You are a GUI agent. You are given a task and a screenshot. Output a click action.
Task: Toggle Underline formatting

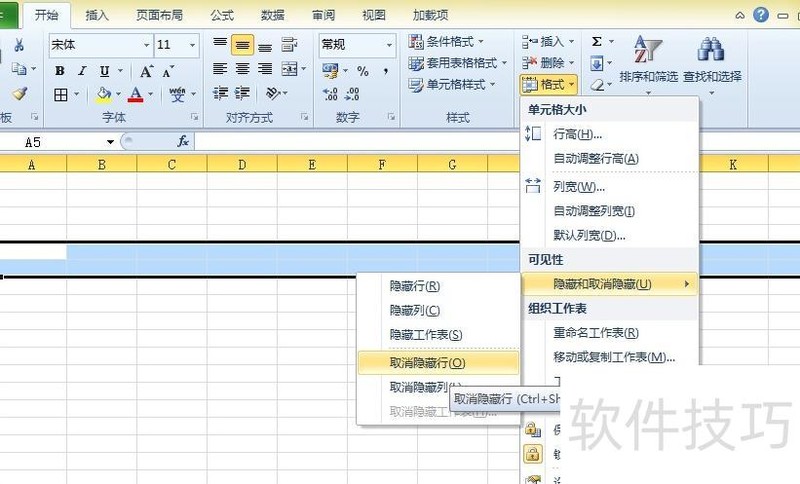point(104,71)
